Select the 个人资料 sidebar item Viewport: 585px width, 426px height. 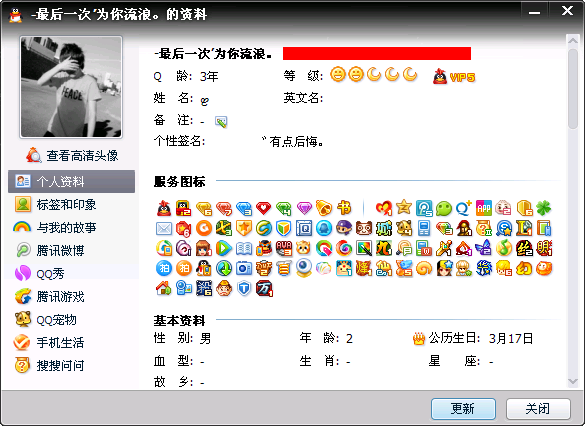point(71,182)
